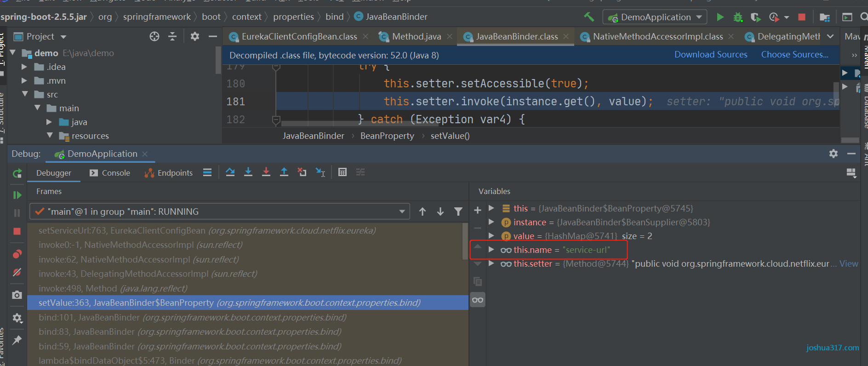Rerun DemoApplication in the Debug panel

pos(17,173)
